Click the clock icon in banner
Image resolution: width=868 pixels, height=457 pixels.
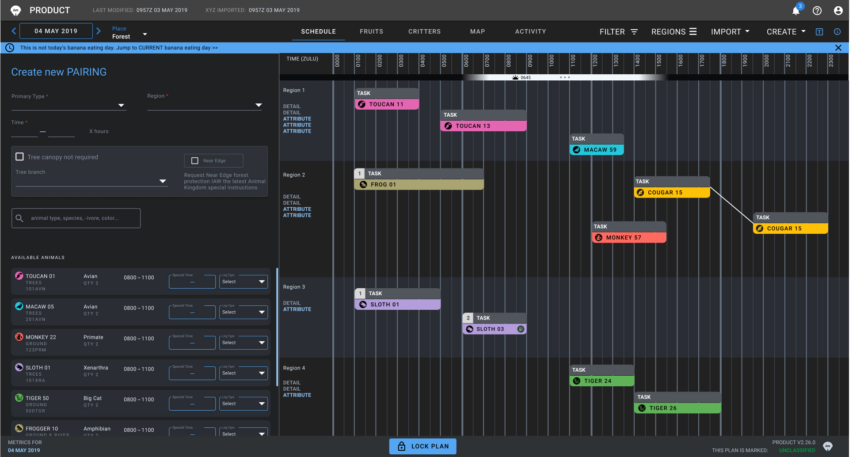[10, 48]
